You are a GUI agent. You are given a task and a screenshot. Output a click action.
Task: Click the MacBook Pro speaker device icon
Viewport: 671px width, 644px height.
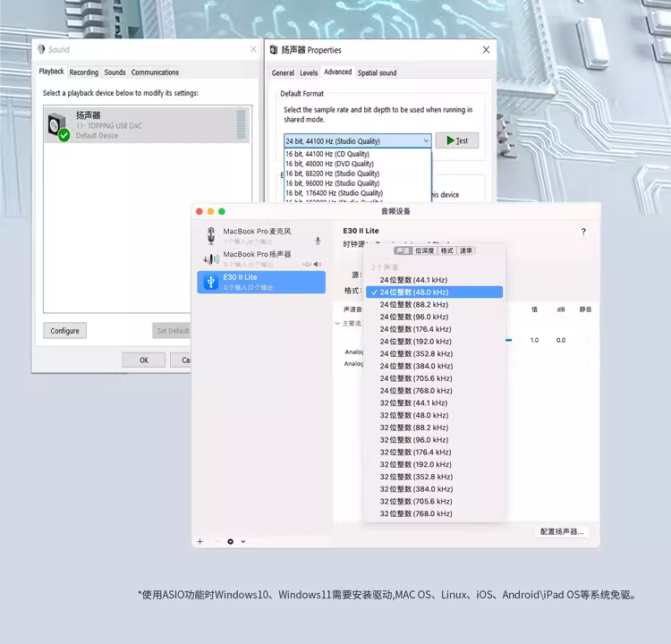211,258
